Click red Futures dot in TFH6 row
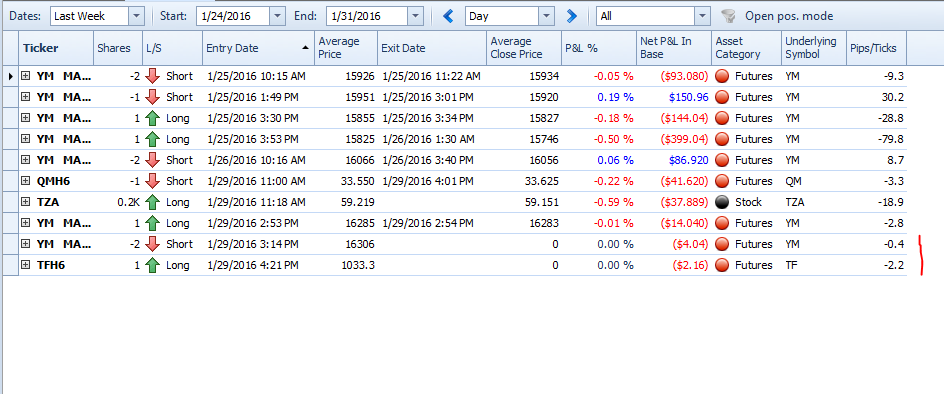 click(721, 265)
